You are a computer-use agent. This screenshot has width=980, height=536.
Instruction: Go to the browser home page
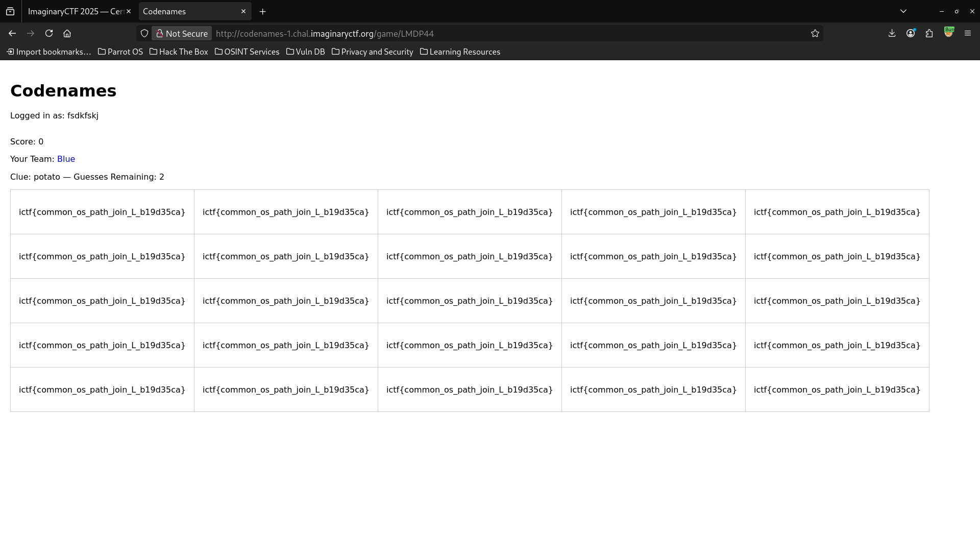point(67,33)
